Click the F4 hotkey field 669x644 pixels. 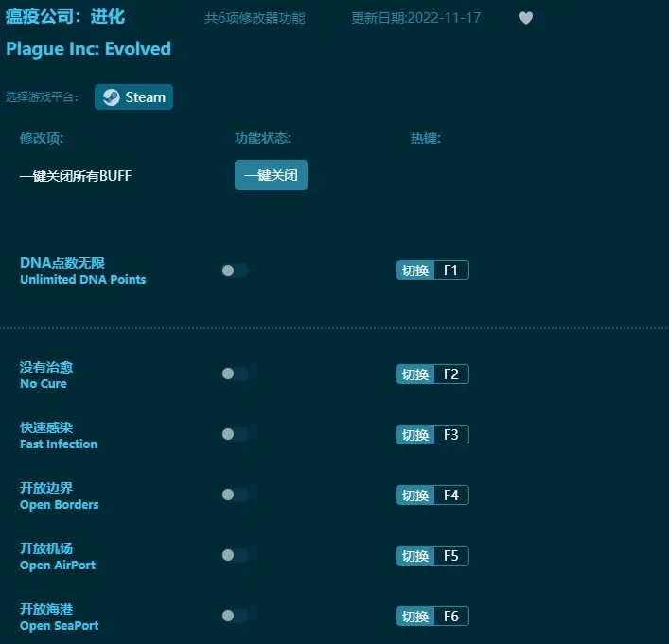451,496
